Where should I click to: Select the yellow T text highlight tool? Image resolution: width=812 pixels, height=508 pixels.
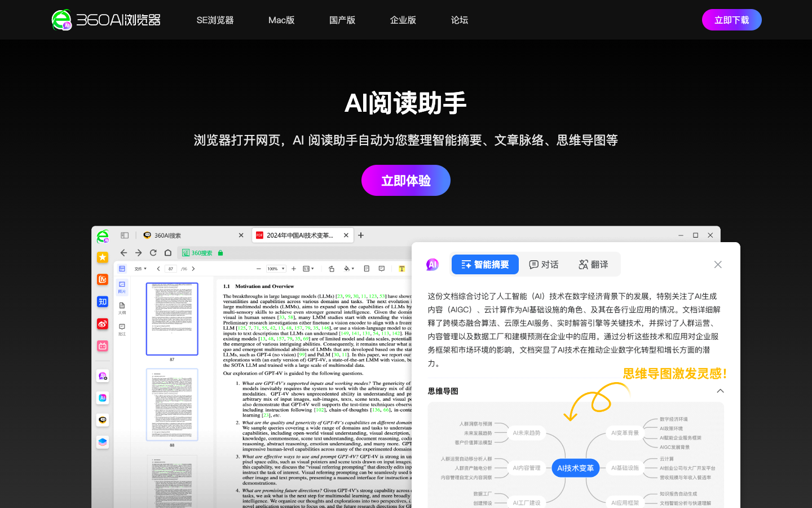pos(401,269)
